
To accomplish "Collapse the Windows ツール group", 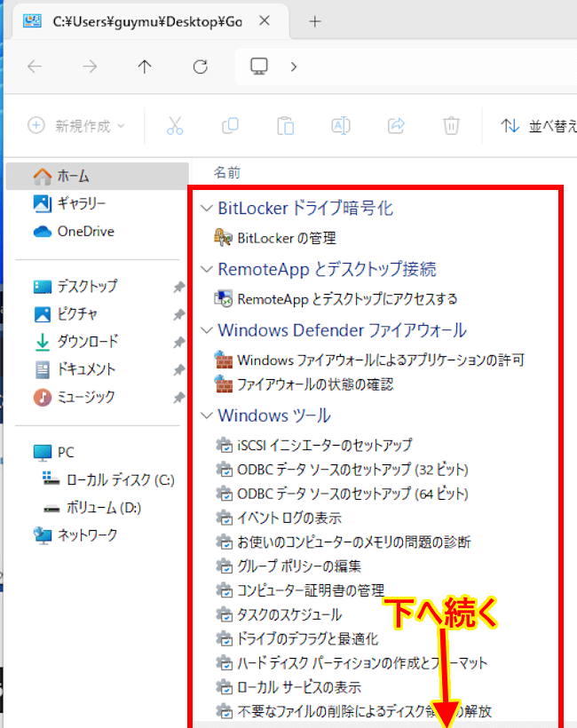I will point(207,415).
